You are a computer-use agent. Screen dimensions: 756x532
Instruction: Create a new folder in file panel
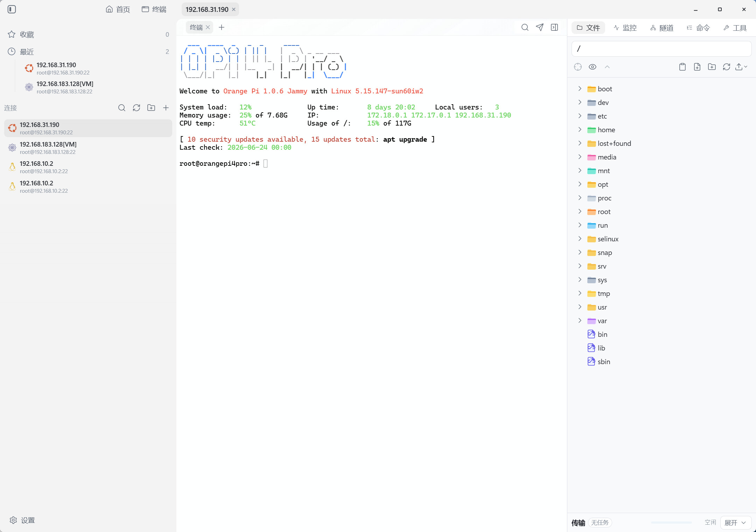coord(712,67)
